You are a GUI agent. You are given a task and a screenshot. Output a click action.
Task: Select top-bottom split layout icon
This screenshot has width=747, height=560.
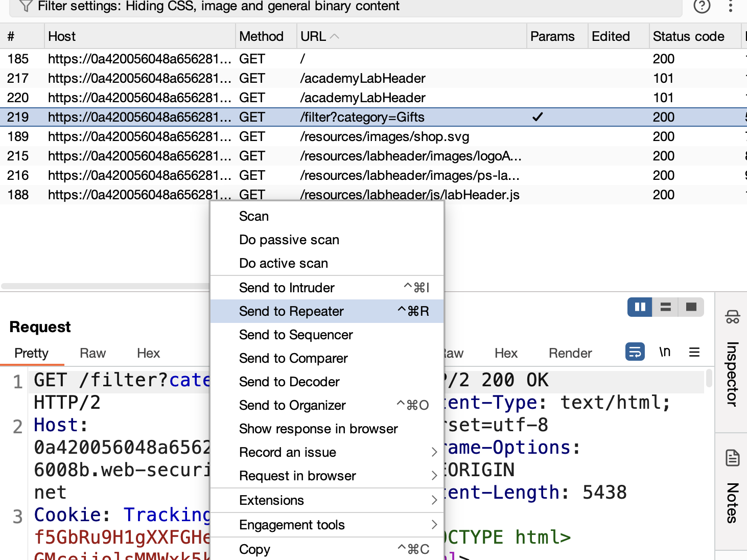click(665, 307)
